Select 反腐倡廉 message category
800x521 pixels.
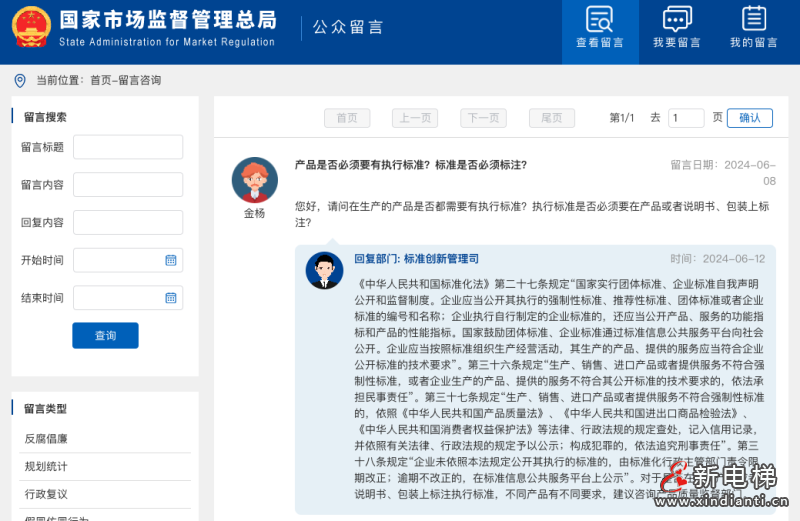click(46, 438)
